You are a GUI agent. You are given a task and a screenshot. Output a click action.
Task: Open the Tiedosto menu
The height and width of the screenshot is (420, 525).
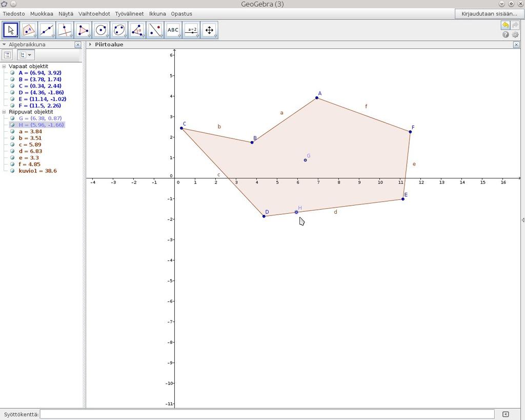click(x=14, y=14)
